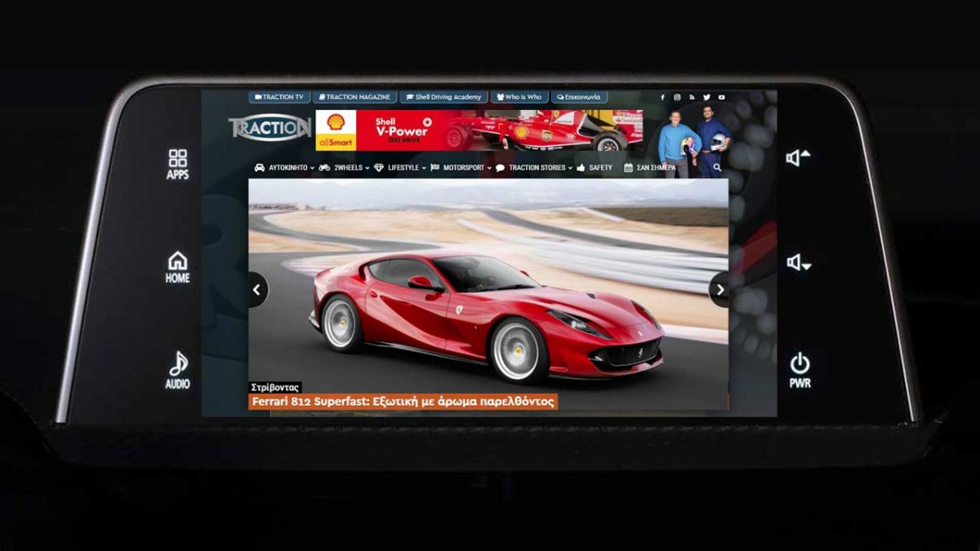Open AUDIO with the music note icon

tap(177, 370)
